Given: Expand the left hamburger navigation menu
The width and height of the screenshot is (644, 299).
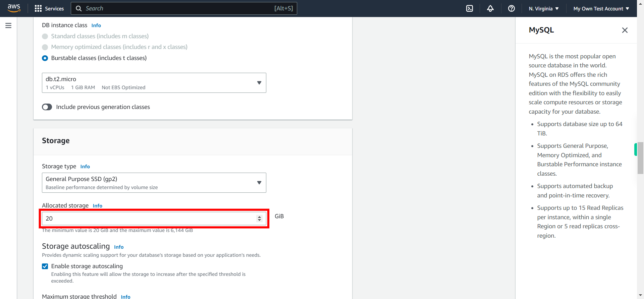Looking at the screenshot, I should pos(8,25).
